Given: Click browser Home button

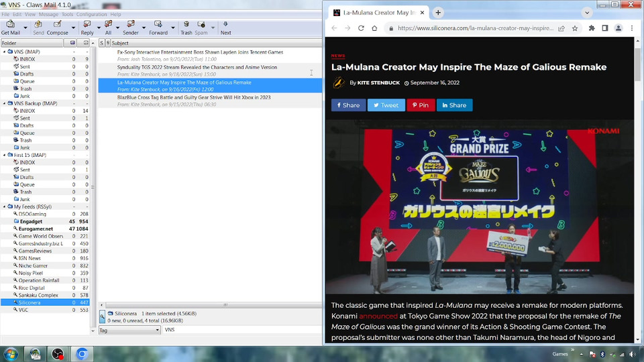Looking at the screenshot, I should 374,28.
